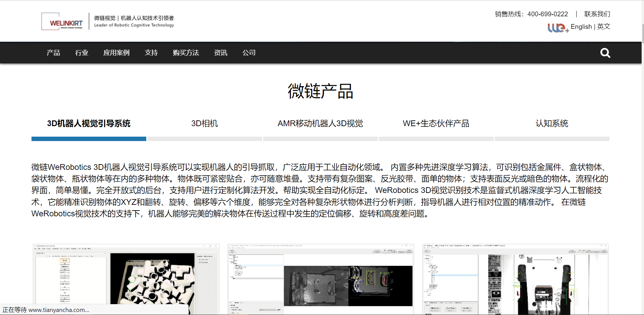Open the black robot gripper screenshot thumbnail
Image resolution: width=644 pixels, height=315 pixels.
click(515, 279)
